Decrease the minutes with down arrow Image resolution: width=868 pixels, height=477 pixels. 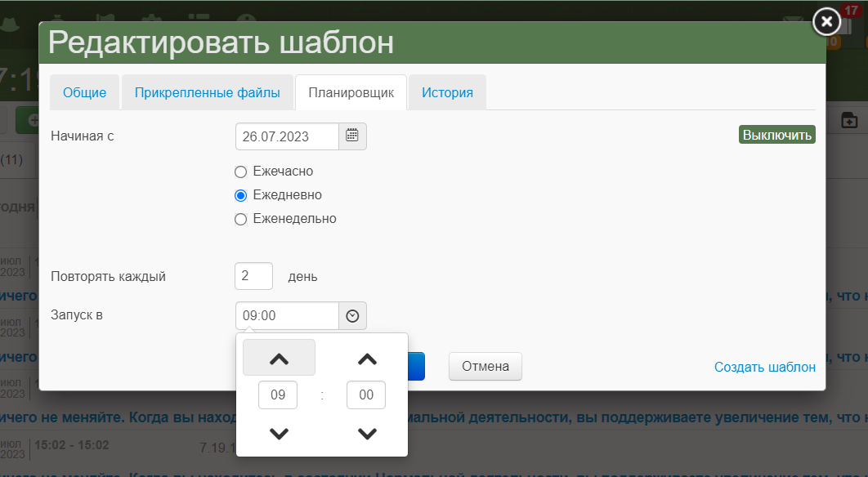[x=367, y=433]
